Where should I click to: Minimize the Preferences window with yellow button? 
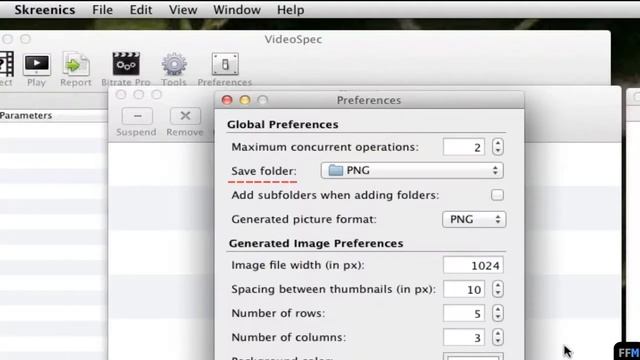245,100
